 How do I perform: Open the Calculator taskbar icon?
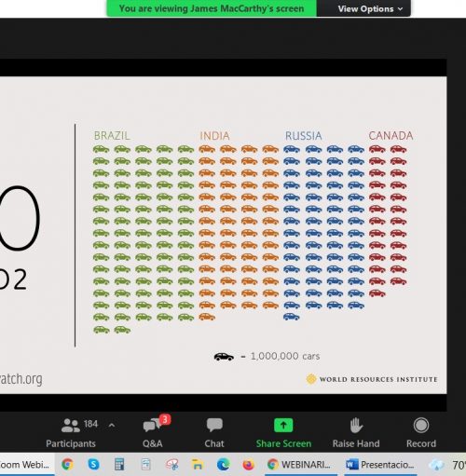119,465
